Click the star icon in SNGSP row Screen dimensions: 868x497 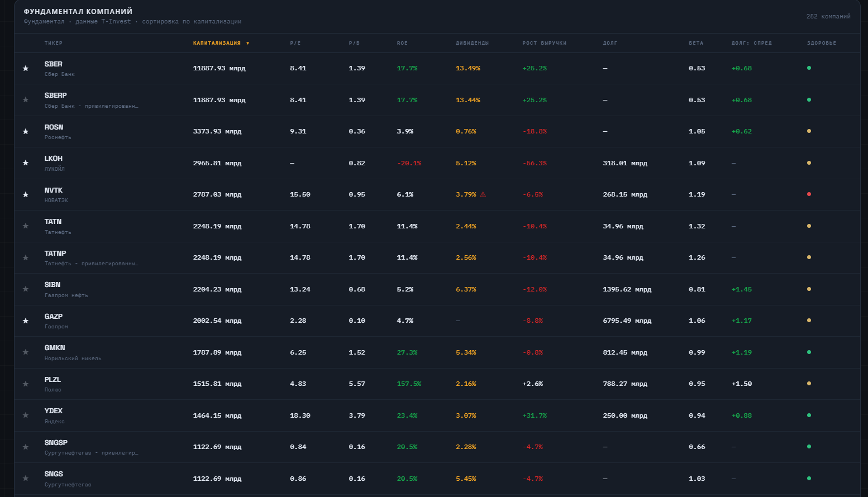26,447
